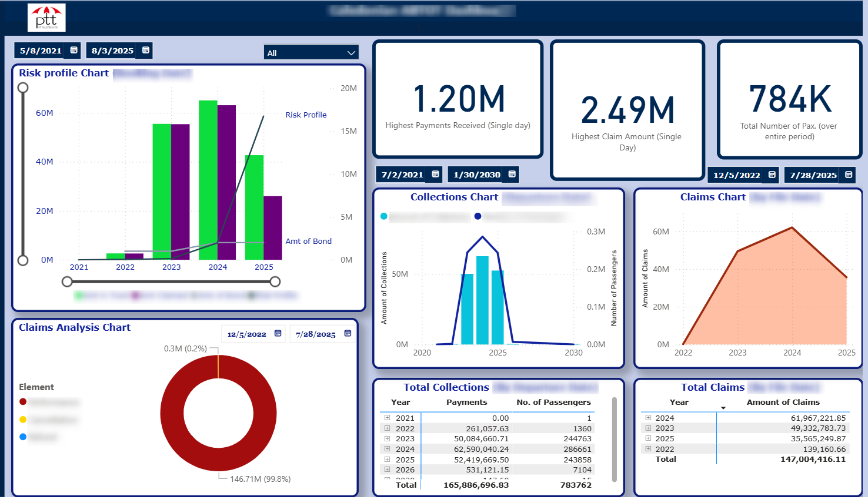Image resolution: width=868 pixels, height=503 pixels.
Task: Open calendar for 7/28/2025 above Claims Chart
Action: 849,175
